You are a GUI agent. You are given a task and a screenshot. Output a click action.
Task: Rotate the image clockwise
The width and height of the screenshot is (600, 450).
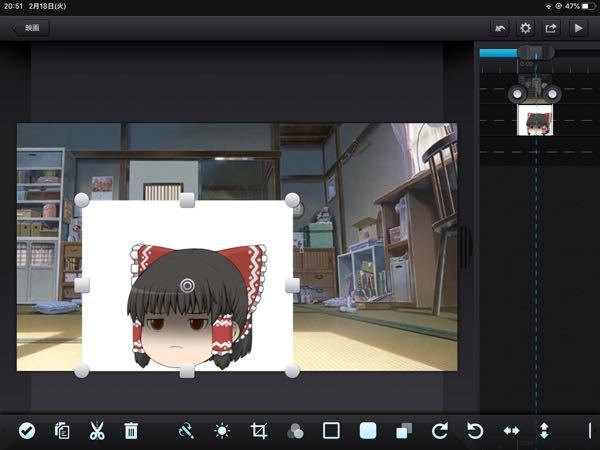pos(440,431)
